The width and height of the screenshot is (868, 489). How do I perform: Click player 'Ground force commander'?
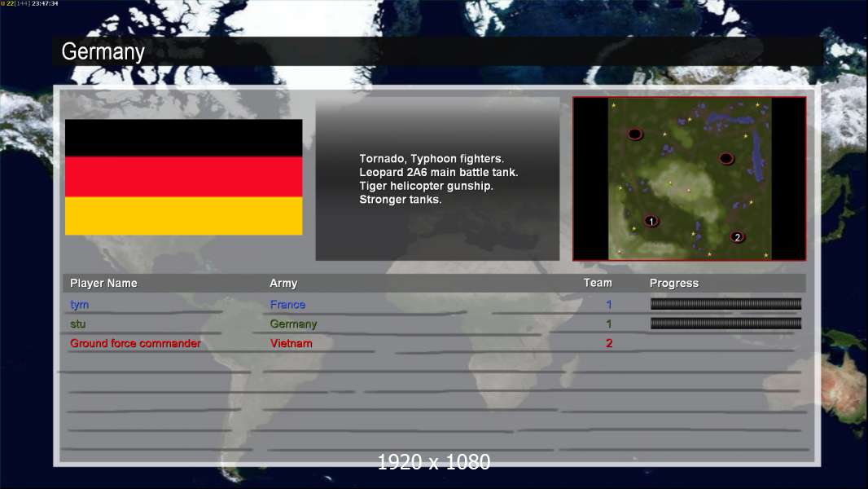(135, 343)
